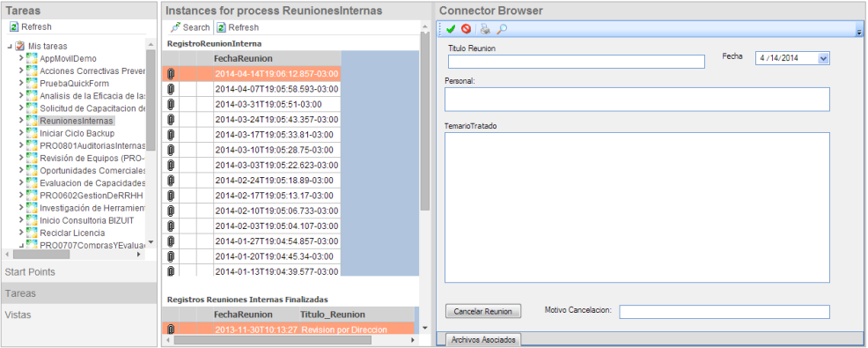Click the green checkmark accept icon

[x=450, y=29]
